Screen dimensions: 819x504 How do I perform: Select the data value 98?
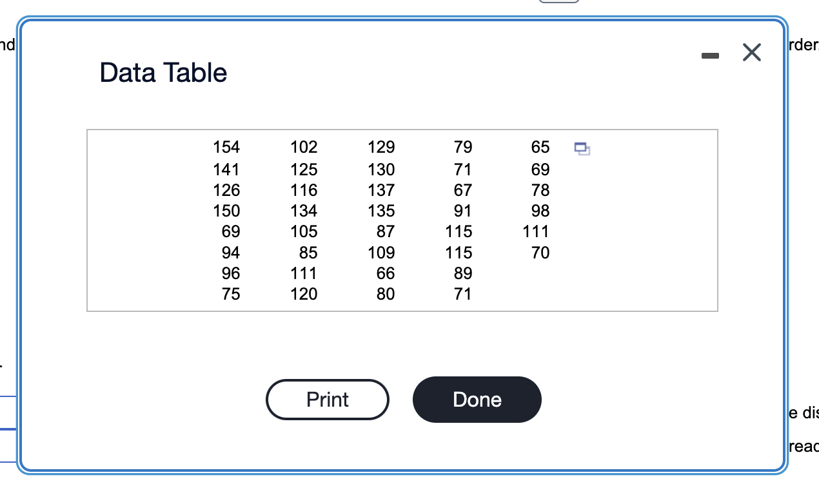[x=540, y=211]
